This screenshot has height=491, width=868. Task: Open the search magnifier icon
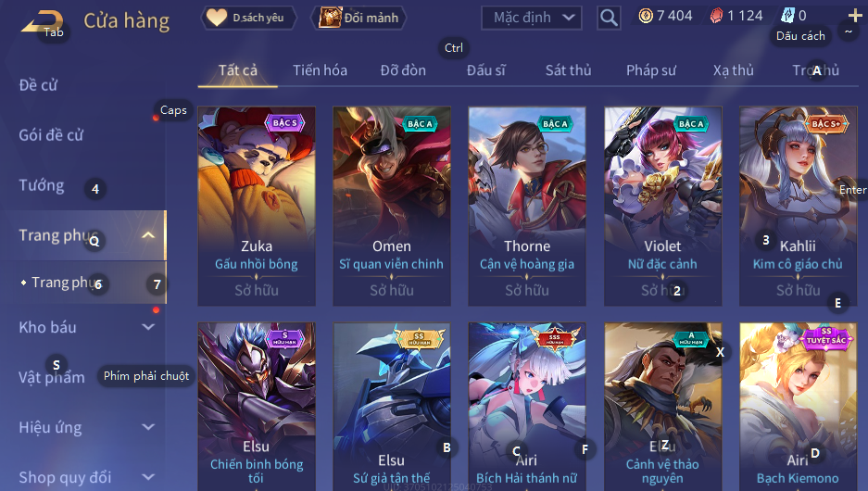609,18
